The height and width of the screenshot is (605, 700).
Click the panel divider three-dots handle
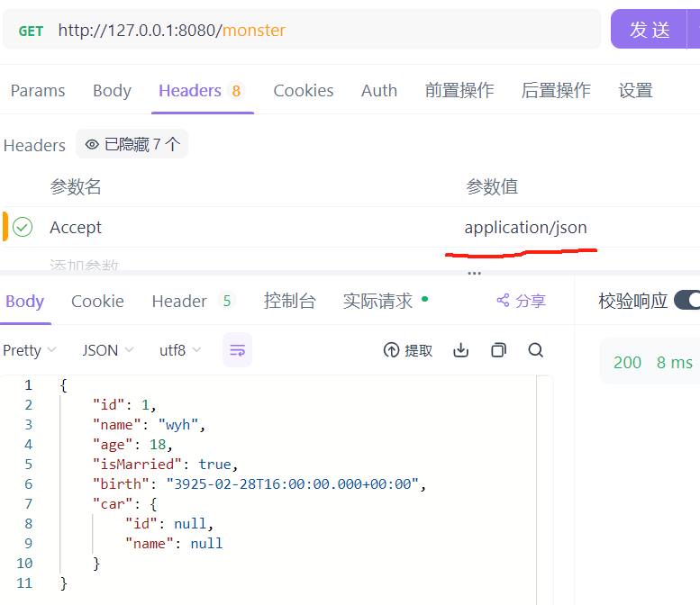474,273
